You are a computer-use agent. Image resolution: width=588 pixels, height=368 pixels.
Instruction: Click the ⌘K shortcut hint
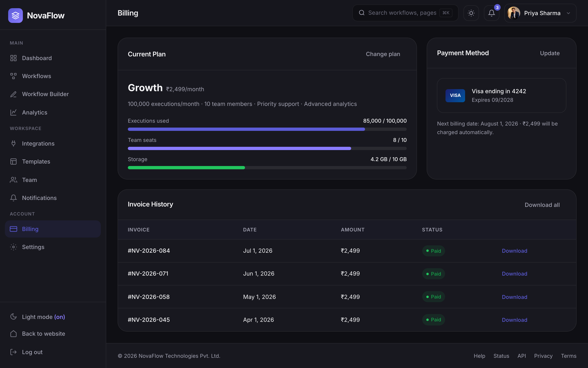click(446, 13)
